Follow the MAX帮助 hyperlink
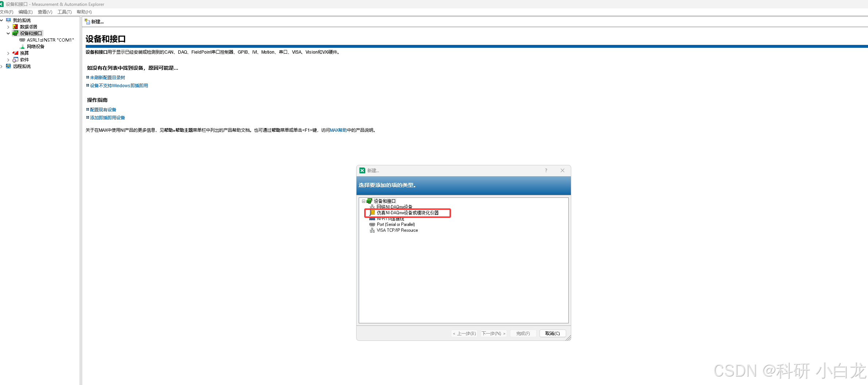Viewport: 868px width, 385px height. (x=338, y=130)
